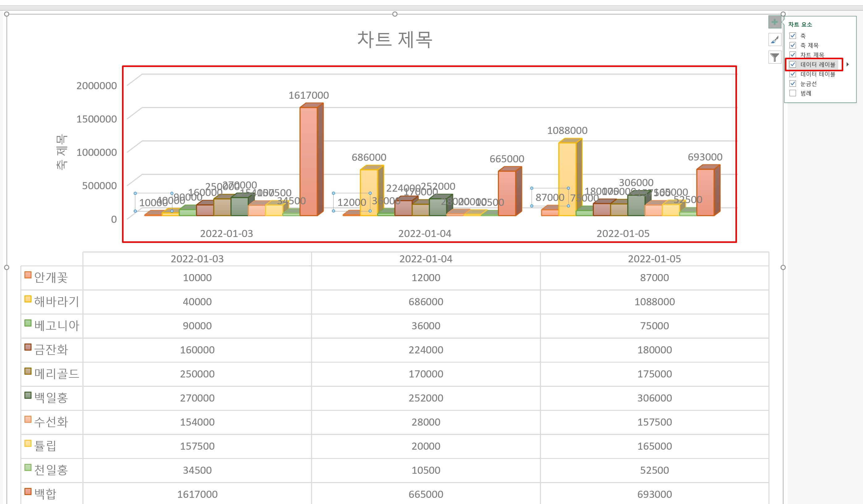This screenshot has height=504, width=863.
Task: Click the 백합 legend key swatch
Action: tap(28, 492)
